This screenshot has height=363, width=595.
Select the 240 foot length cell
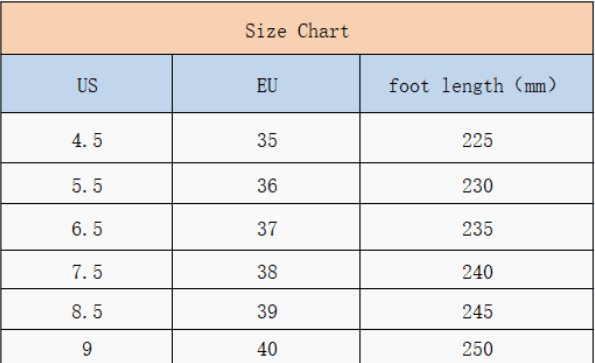click(x=477, y=270)
